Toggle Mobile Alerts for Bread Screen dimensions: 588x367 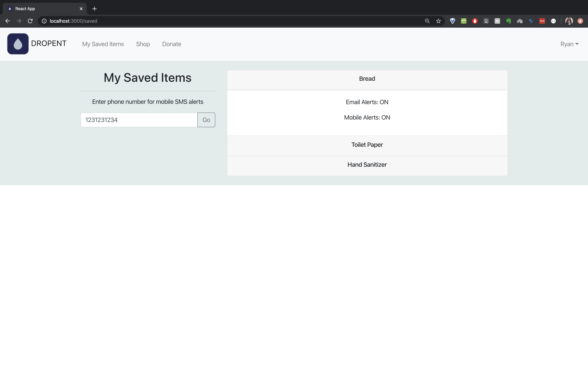(x=367, y=117)
